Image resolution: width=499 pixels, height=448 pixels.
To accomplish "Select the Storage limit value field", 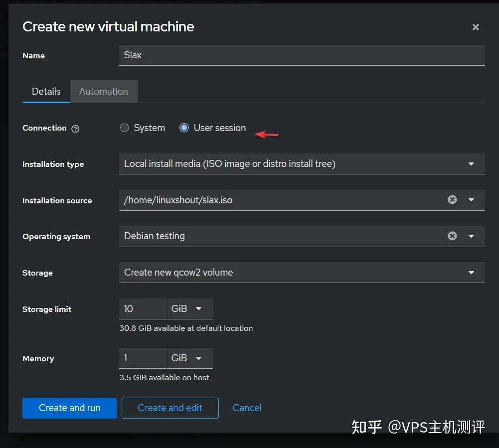I will [x=142, y=308].
